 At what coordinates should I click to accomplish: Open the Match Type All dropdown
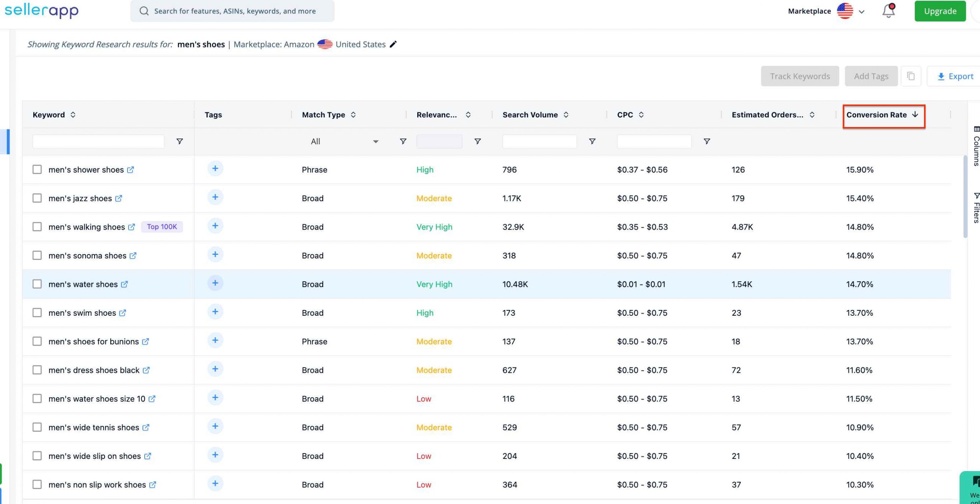click(345, 142)
